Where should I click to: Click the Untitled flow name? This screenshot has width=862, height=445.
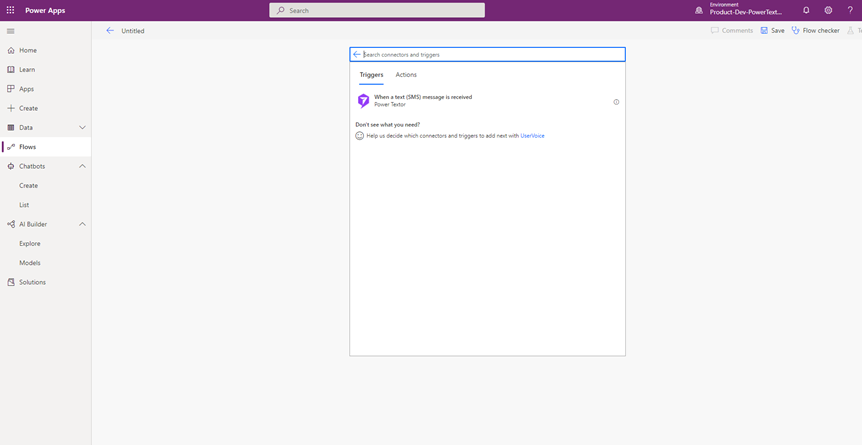(133, 31)
